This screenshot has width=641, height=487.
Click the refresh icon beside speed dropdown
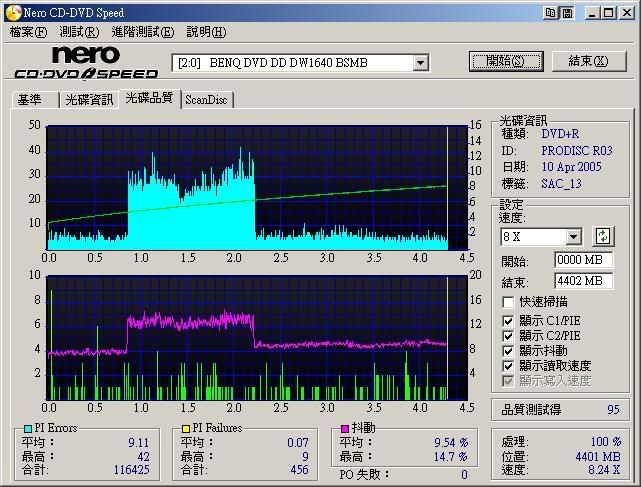(x=603, y=237)
